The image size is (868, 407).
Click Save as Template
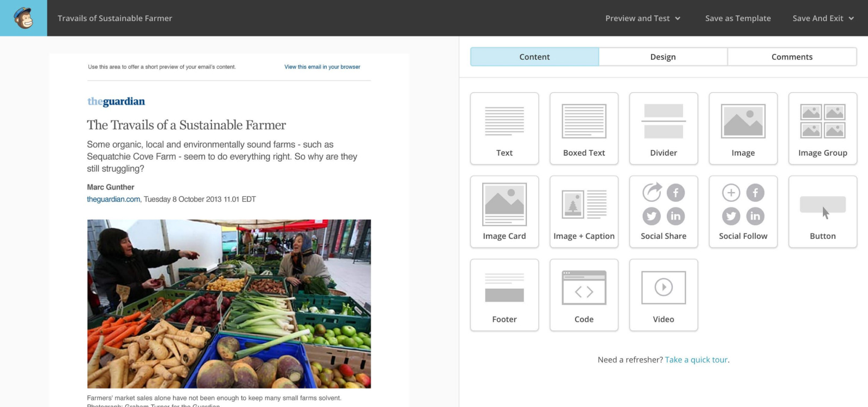point(738,18)
